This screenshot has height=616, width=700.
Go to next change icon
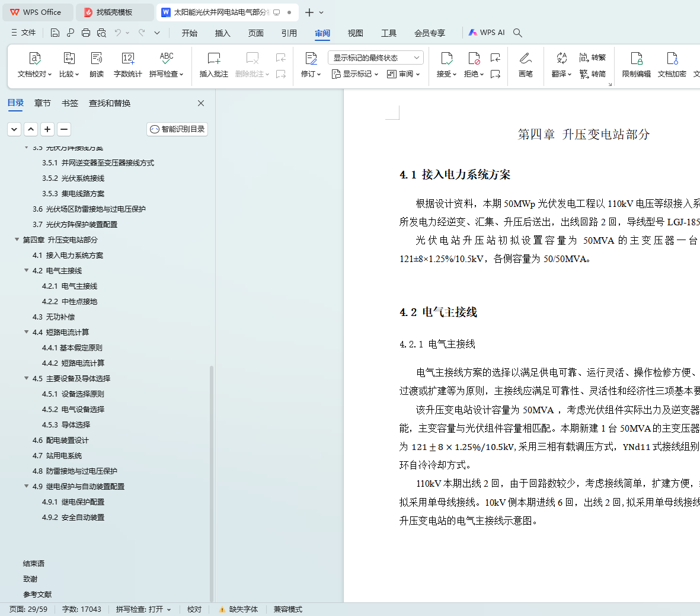(495, 74)
